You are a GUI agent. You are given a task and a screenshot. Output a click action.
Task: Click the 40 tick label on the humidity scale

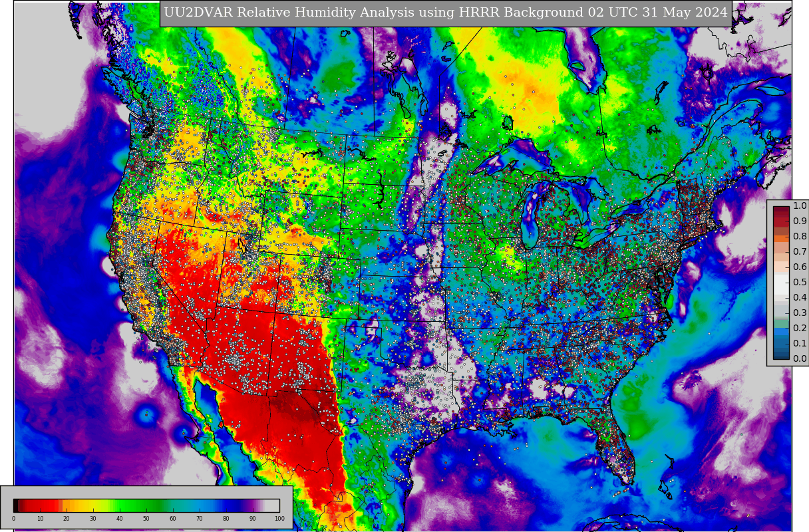(x=120, y=519)
